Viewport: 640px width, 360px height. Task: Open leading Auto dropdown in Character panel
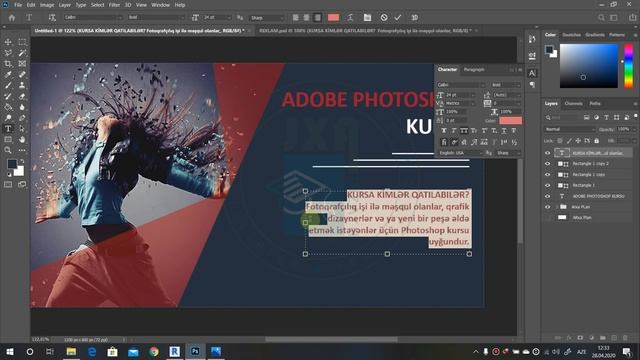point(507,95)
